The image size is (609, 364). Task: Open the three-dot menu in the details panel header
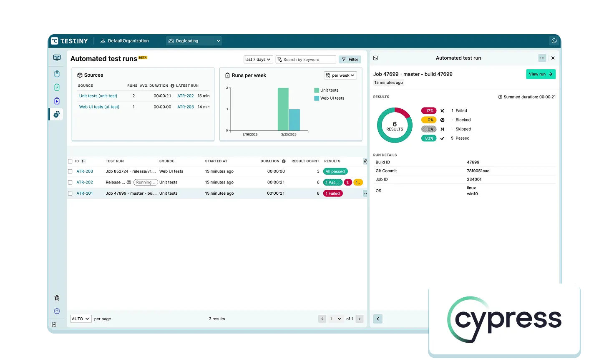click(x=542, y=58)
